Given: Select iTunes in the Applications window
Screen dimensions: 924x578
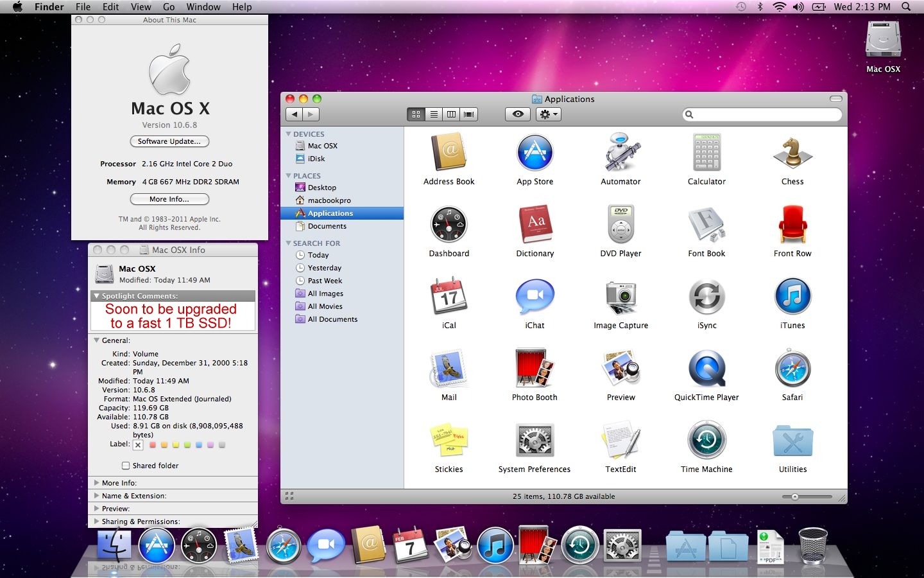Looking at the screenshot, I should coord(792,296).
